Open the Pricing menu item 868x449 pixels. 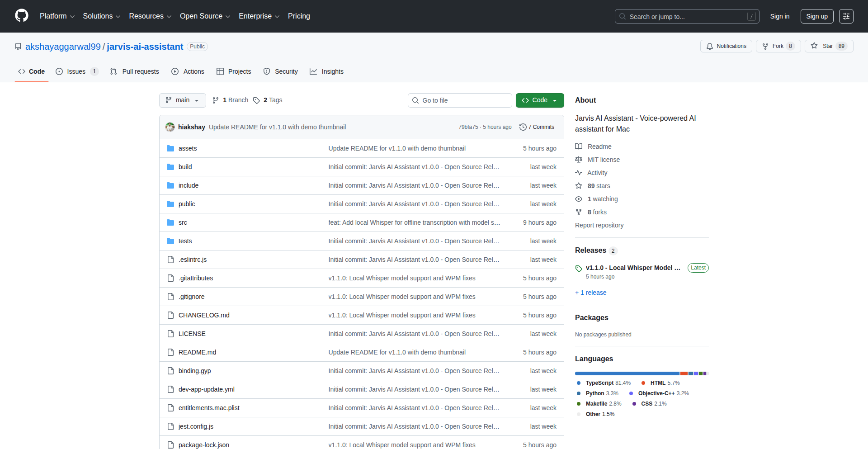pyautogui.click(x=299, y=16)
